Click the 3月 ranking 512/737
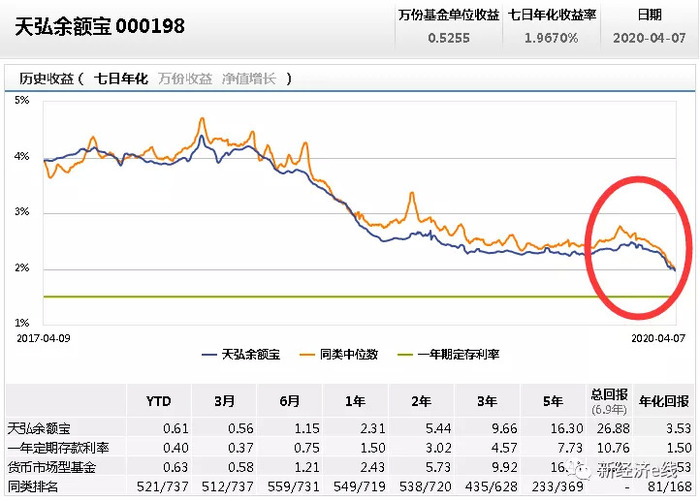Screen dimensions: 700x501 pyautogui.click(x=228, y=486)
